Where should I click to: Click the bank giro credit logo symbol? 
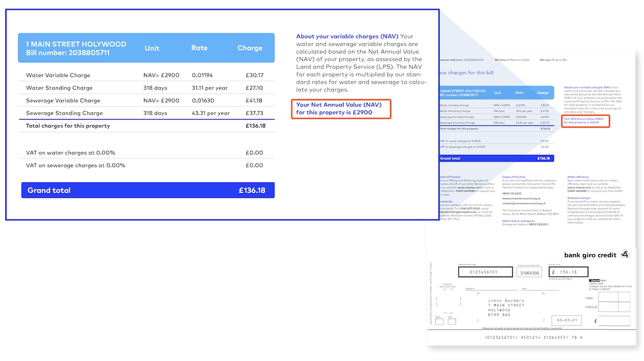pyautogui.click(x=625, y=254)
